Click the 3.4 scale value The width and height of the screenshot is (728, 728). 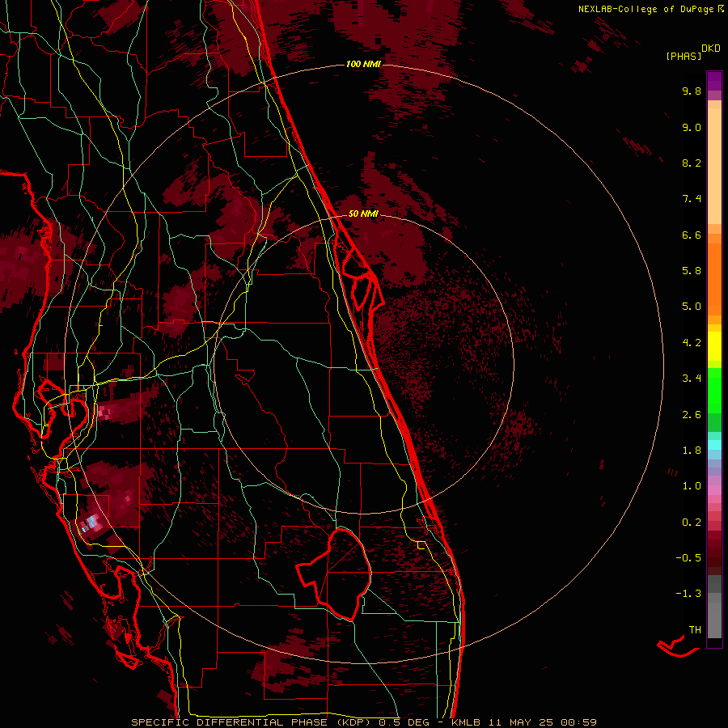coord(692,379)
